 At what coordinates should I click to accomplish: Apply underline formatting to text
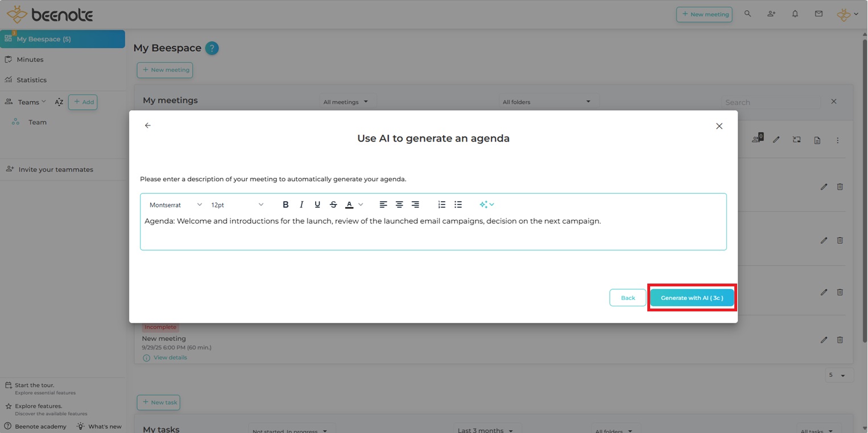[x=317, y=205]
